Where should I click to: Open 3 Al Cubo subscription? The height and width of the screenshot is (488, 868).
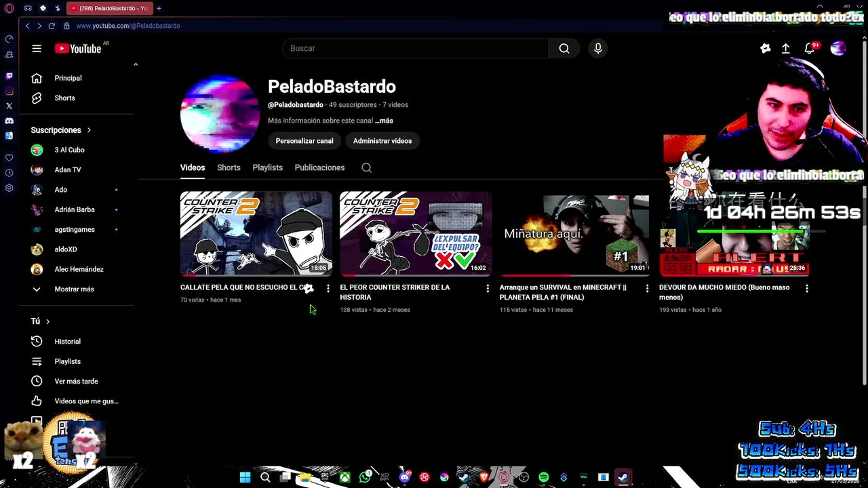tap(68, 150)
